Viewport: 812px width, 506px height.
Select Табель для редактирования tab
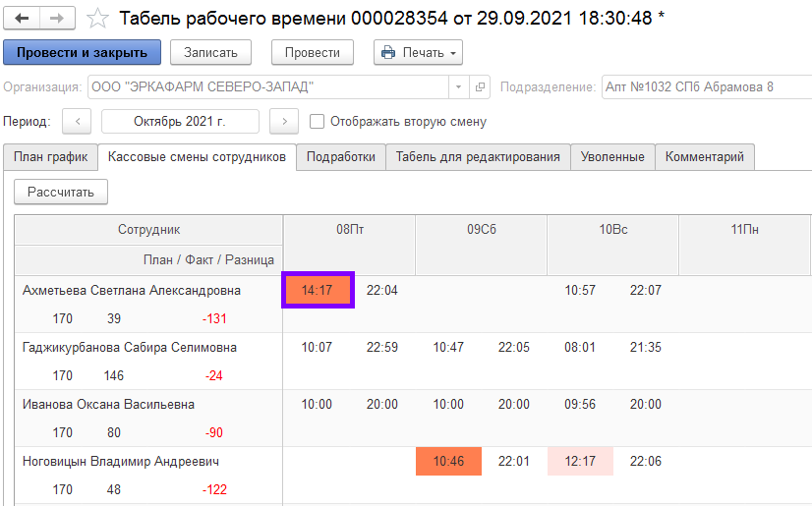coord(478,157)
